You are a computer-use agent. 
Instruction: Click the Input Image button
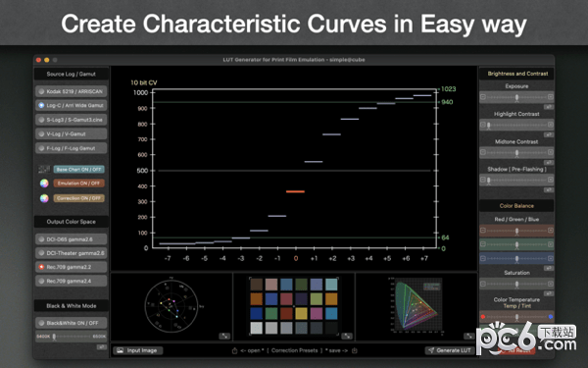point(137,350)
